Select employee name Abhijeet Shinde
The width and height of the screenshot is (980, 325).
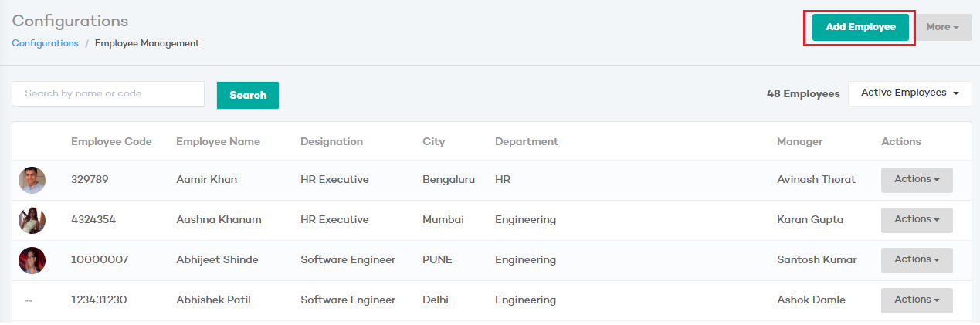click(x=217, y=259)
